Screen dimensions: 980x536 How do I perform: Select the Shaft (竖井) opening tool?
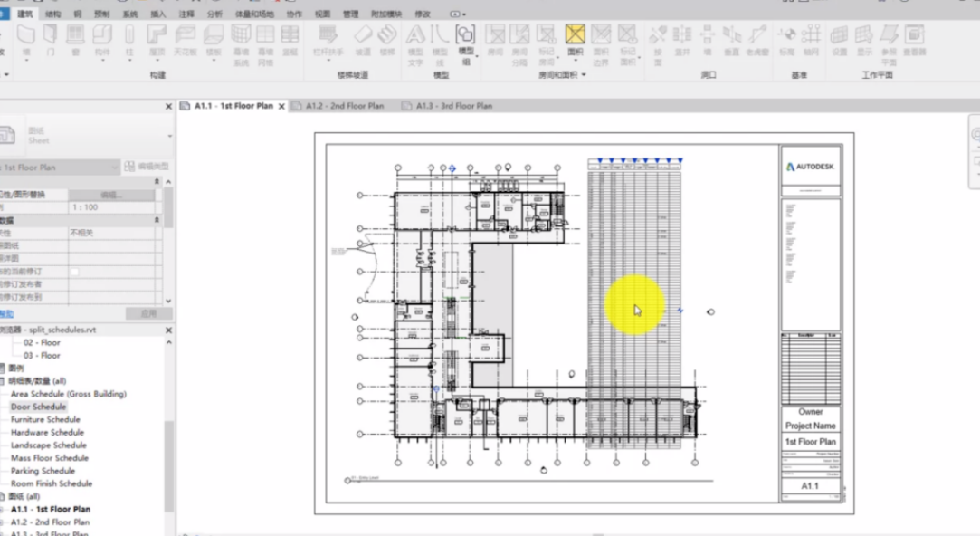[x=682, y=41]
